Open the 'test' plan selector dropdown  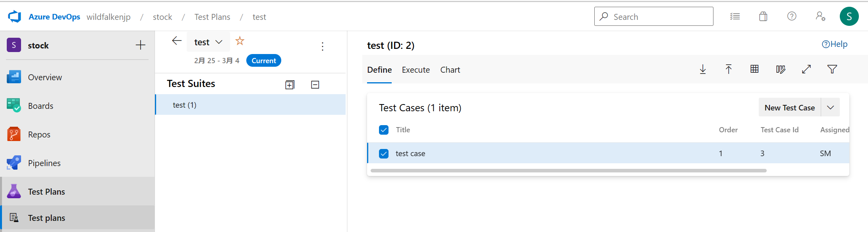(209, 42)
